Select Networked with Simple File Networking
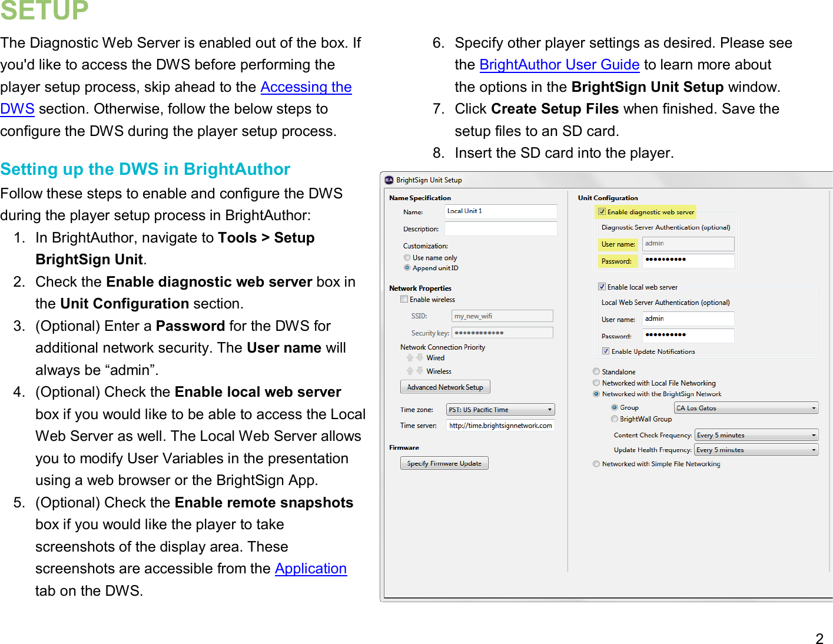The height and width of the screenshot is (644, 833). [596, 464]
